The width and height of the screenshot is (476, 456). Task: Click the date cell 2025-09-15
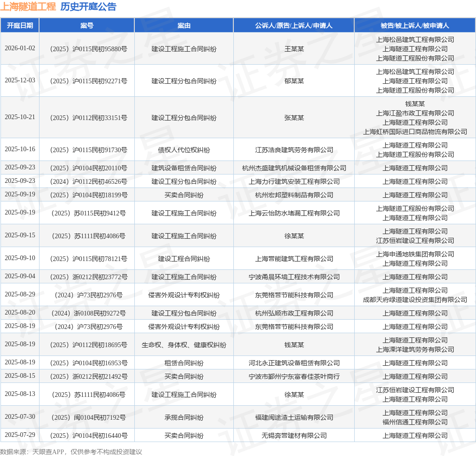pyautogui.click(x=20, y=235)
